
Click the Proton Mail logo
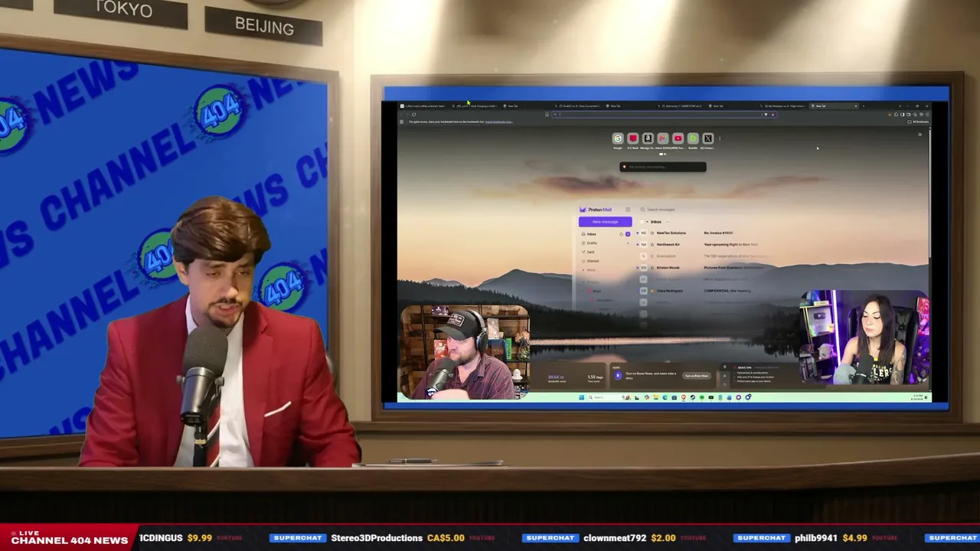(596, 210)
